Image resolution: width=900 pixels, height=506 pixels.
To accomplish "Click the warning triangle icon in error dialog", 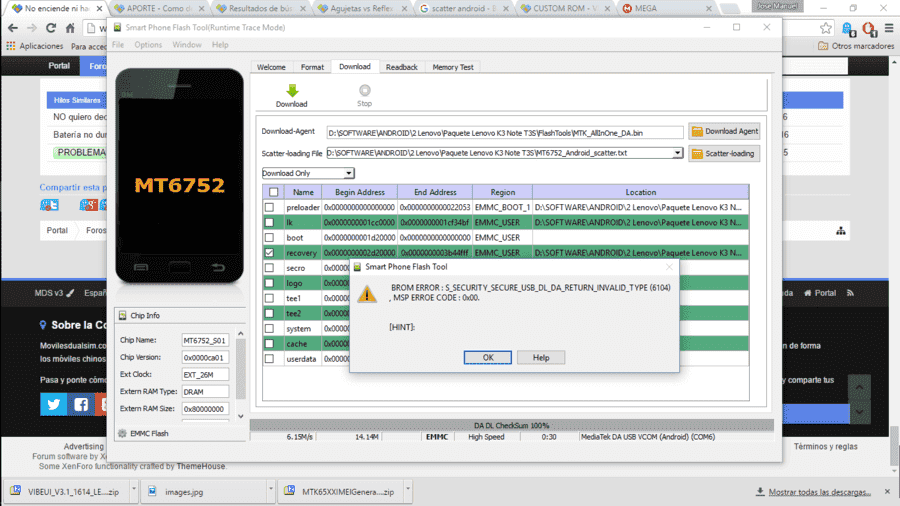I will [367, 294].
